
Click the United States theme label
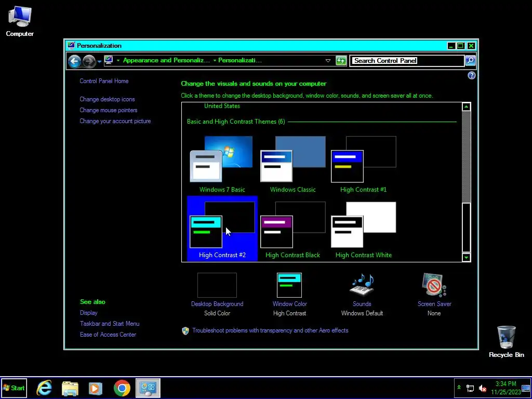(x=222, y=106)
